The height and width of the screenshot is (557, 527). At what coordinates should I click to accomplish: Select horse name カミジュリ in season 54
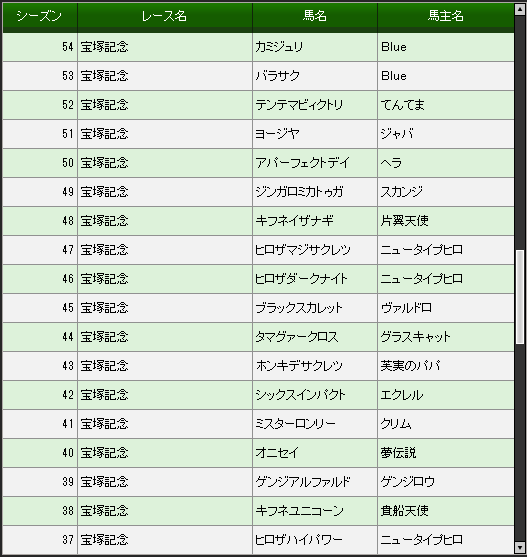[279, 47]
